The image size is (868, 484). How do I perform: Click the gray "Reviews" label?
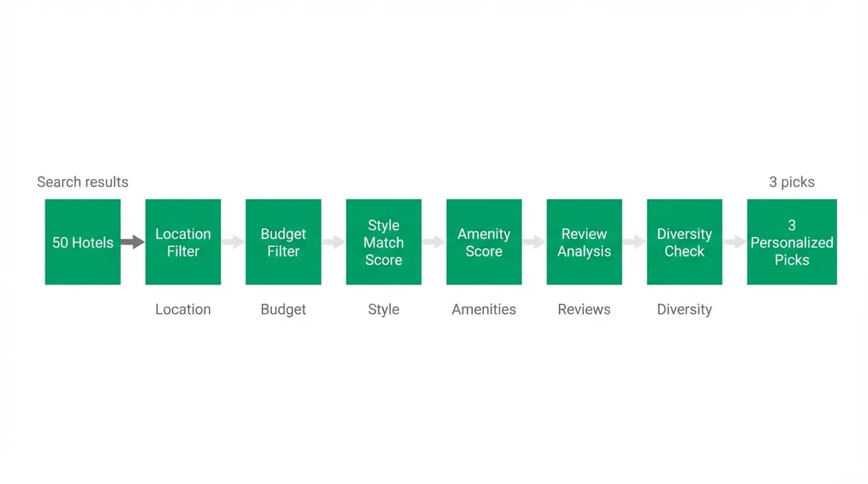[x=584, y=309]
